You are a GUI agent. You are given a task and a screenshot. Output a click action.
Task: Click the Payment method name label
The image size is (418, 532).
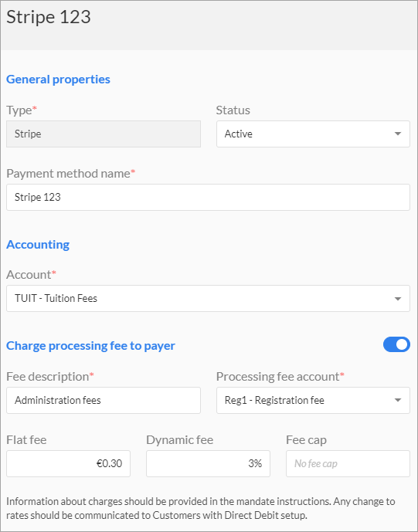[x=70, y=174]
